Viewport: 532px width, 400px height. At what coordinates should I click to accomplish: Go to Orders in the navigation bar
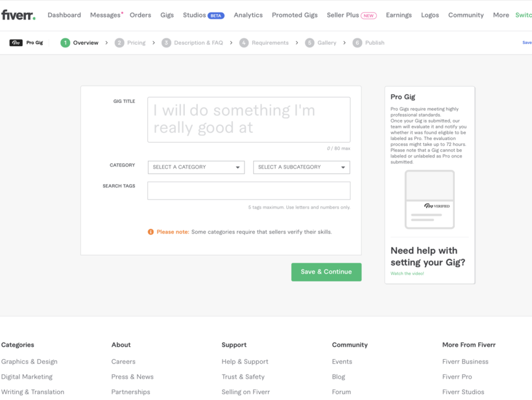click(140, 16)
